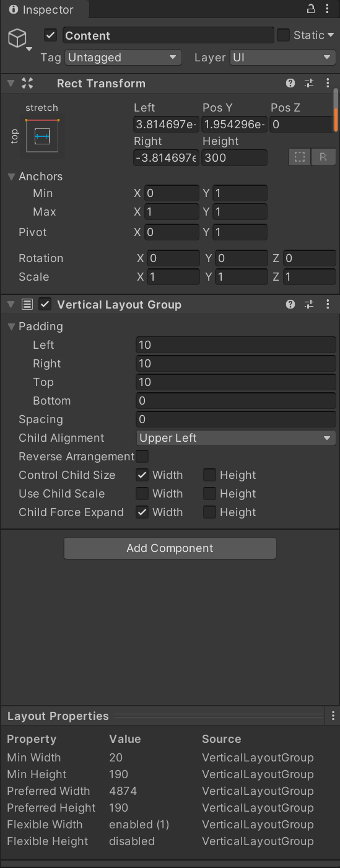Image resolution: width=340 pixels, height=868 pixels.
Task: Open the Layer dropdown showing UI
Action: (x=282, y=58)
